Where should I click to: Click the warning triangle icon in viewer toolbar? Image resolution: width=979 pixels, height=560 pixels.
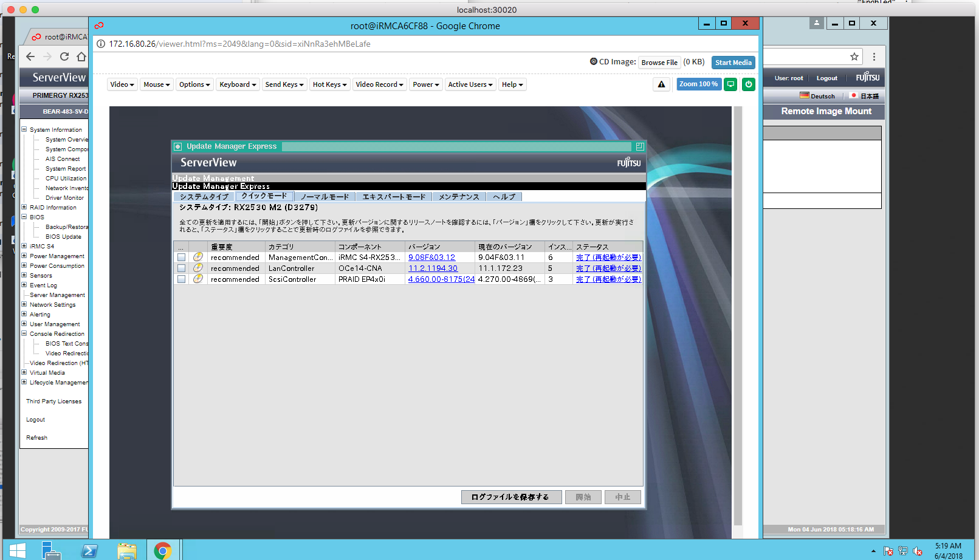point(661,84)
